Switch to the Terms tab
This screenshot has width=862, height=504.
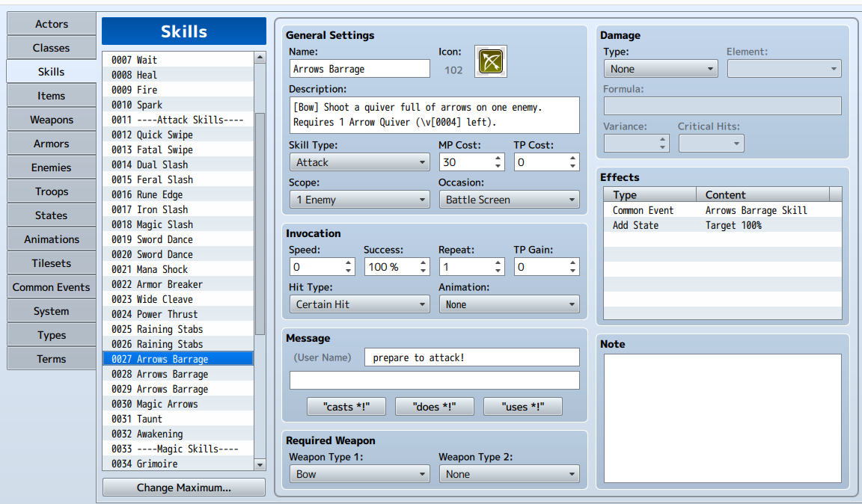(x=51, y=359)
